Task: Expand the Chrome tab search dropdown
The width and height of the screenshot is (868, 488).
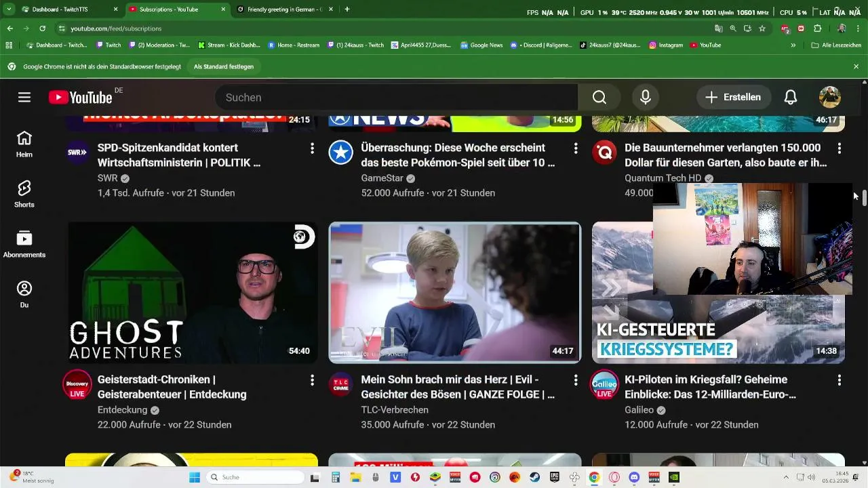Action: tap(9, 9)
